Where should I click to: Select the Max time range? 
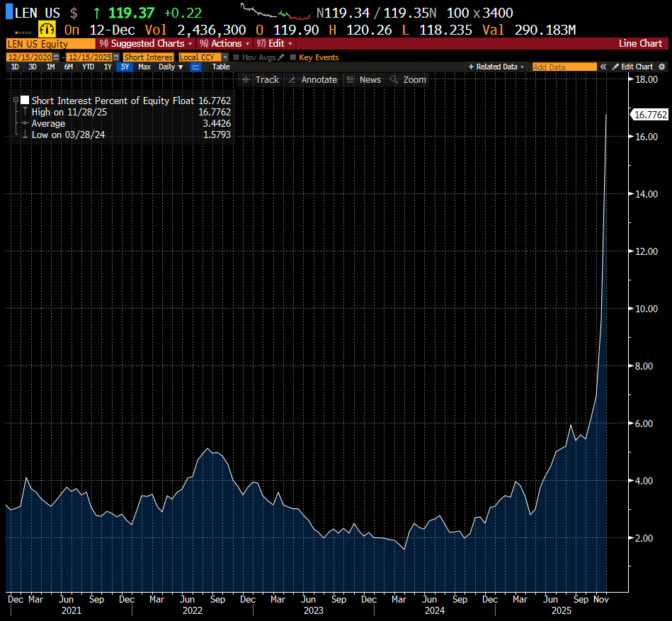[x=144, y=67]
